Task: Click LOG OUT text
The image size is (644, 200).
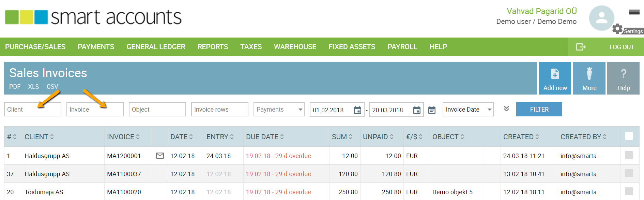Action: click(x=622, y=47)
